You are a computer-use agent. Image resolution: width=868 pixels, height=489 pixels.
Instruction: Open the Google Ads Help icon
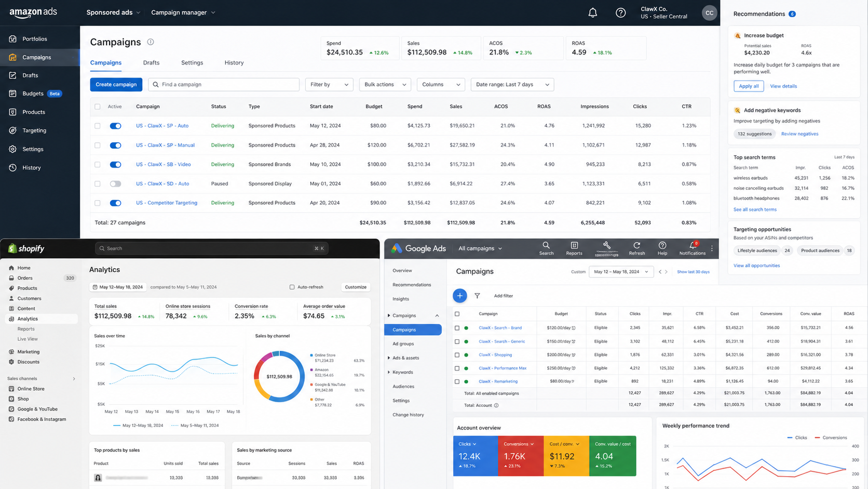pos(662,248)
